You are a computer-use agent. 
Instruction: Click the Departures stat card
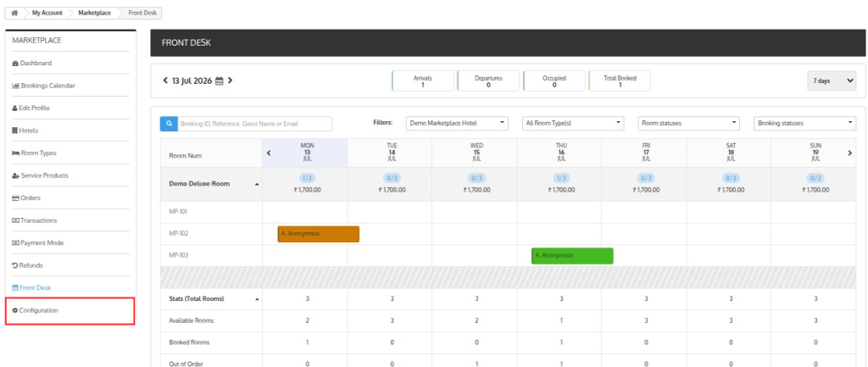click(488, 81)
